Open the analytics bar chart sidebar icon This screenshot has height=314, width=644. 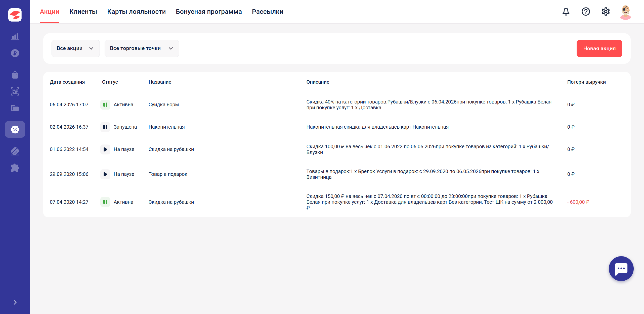[15, 37]
